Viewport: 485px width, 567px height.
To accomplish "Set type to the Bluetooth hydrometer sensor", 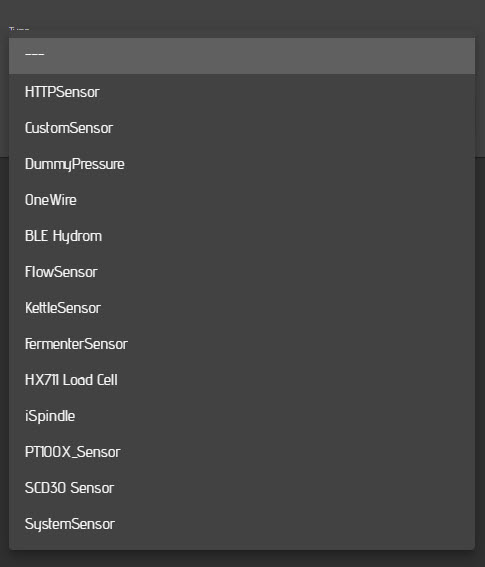I will pos(242,236).
